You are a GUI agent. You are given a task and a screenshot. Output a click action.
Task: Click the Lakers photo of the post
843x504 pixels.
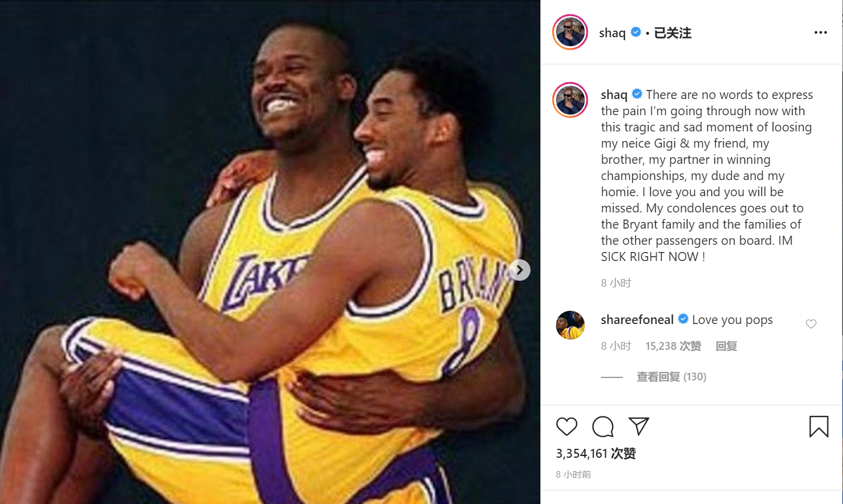[x=270, y=252]
